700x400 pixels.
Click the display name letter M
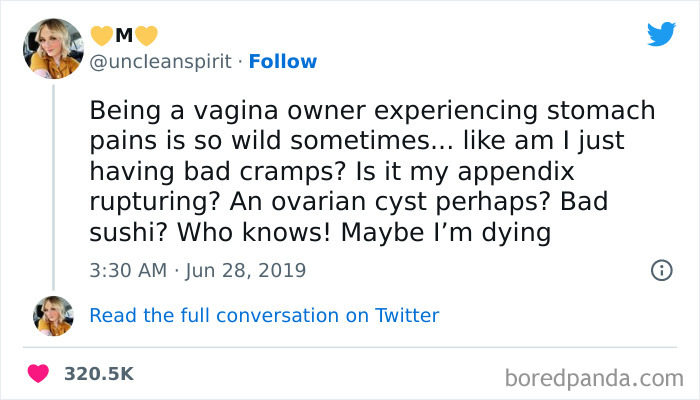point(123,36)
